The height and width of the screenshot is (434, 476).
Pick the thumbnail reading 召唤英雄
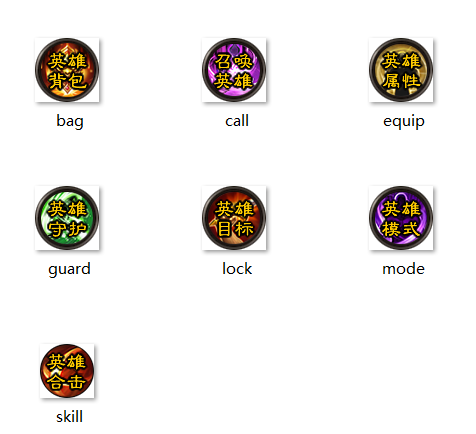click(234, 70)
